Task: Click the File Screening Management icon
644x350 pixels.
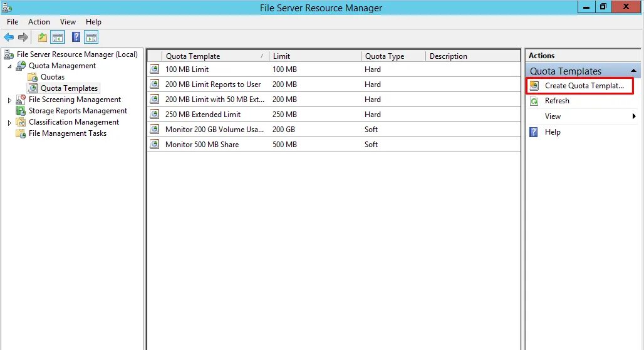Action: click(x=21, y=100)
